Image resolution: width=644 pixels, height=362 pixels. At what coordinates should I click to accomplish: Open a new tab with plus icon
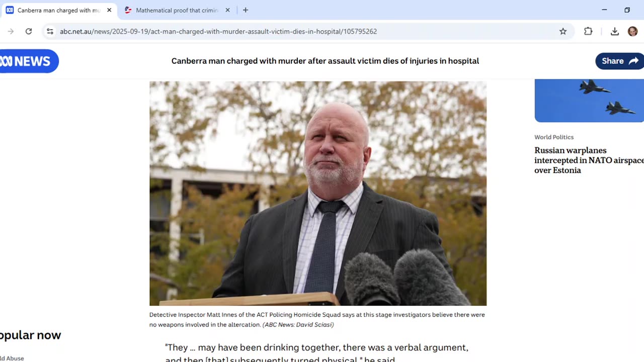click(246, 10)
